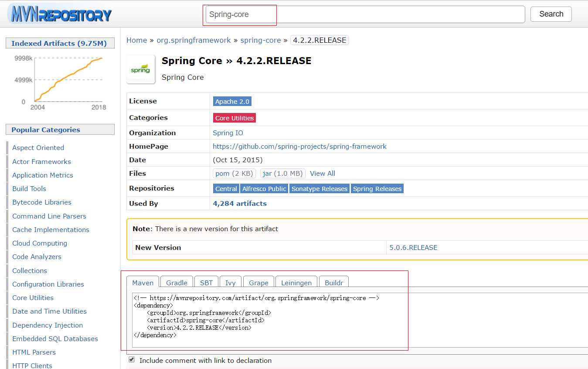Image resolution: width=588 pixels, height=369 pixels.
Task: Download the jar (1.0 MB) file
Action: pyautogui.click(x=283, y=174)
